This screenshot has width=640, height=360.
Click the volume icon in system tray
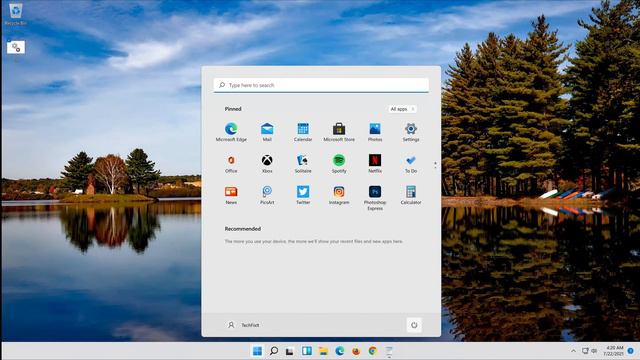coord(594,351)
